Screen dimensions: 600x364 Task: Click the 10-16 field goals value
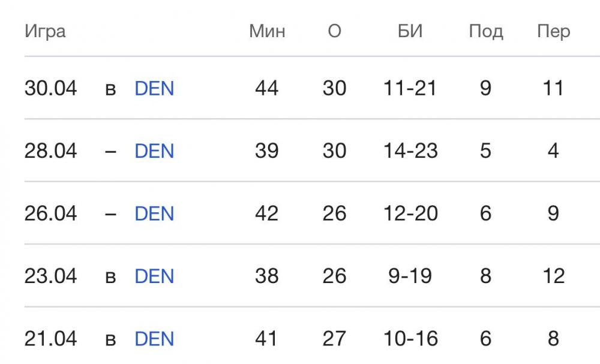coord(410,339)
